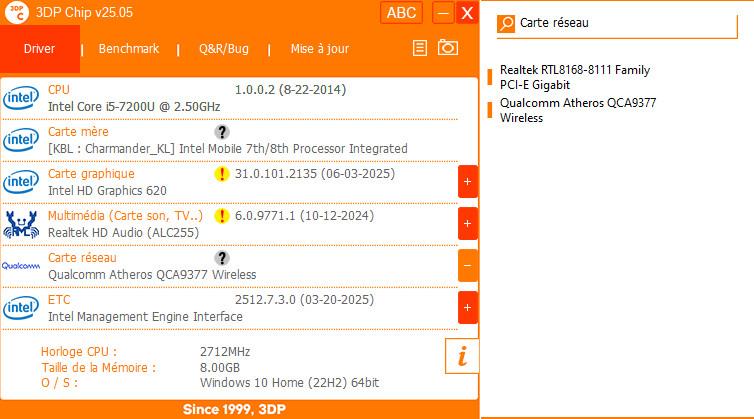
Task: Click the Carte réseau side panel header field
Action: pyautogui.click(x=617, y=26)
